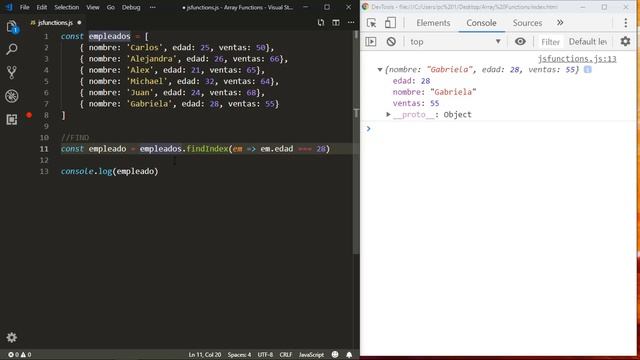The image size is (640, 360).
Task: Click the object info badge beside Gabriela
Action: (587, 70)
